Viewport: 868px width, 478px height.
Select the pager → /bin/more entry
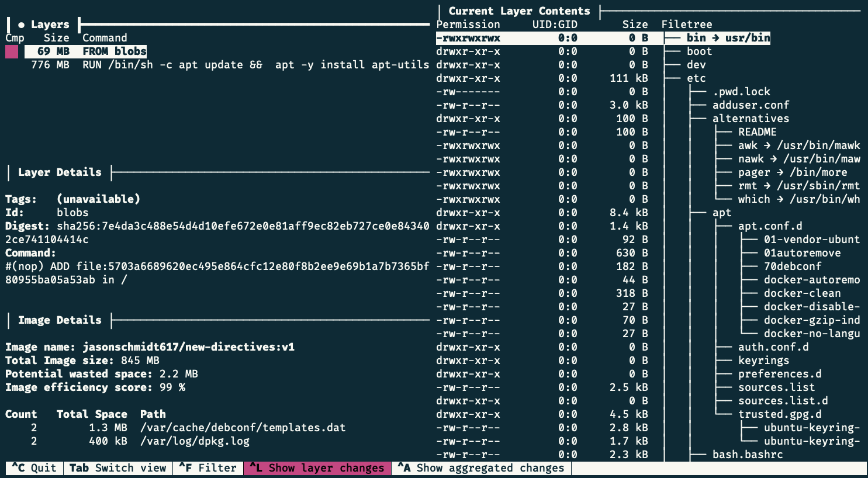(793, 172)
